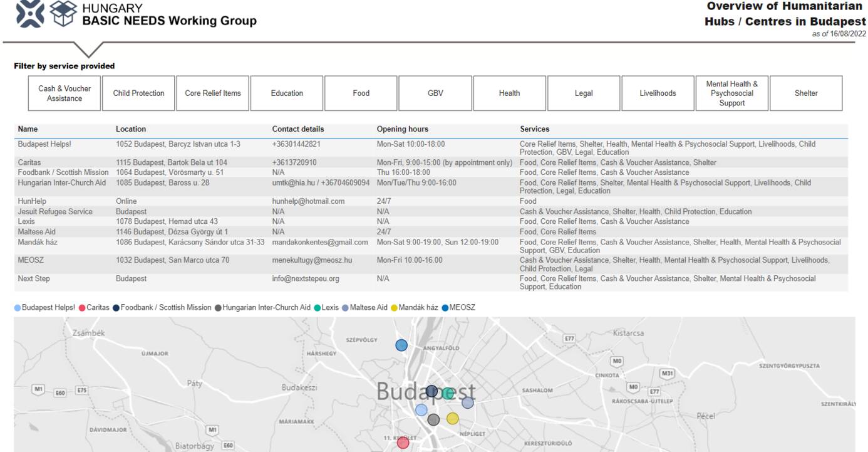Click address 1032 Budapest, San Marco utca 70
868x452 pixels.
point(173,260)
